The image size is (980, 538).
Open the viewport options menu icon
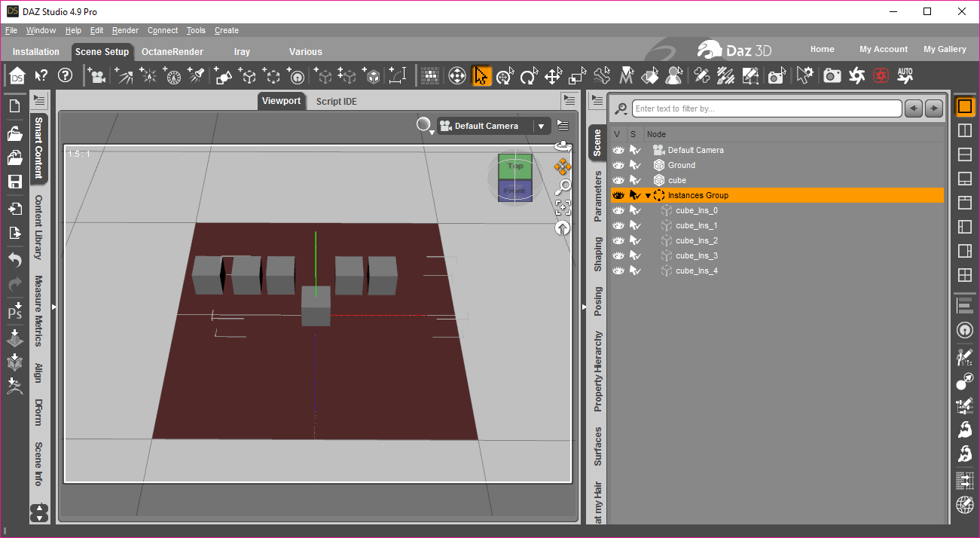[563, 125]
